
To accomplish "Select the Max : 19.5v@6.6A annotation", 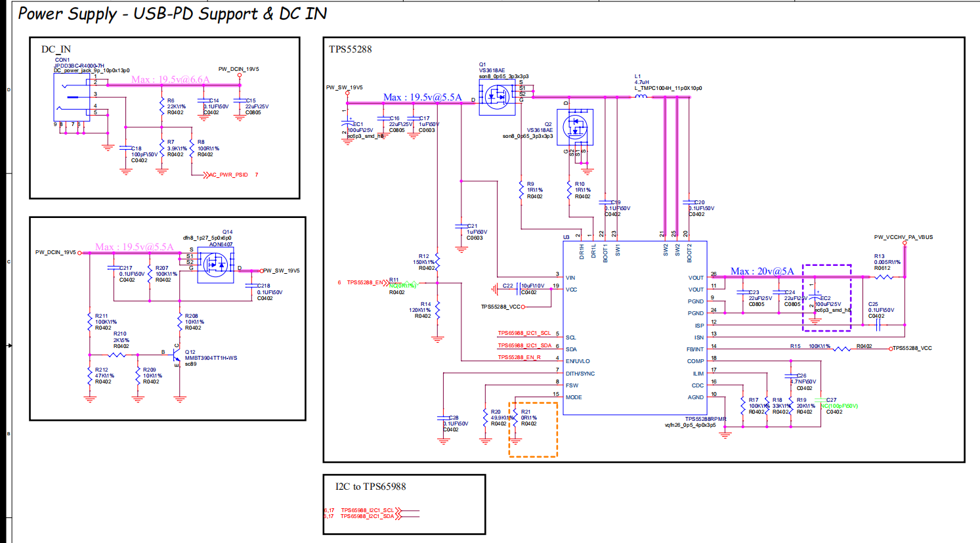I will pyautogui.click(x=170, y=79).
